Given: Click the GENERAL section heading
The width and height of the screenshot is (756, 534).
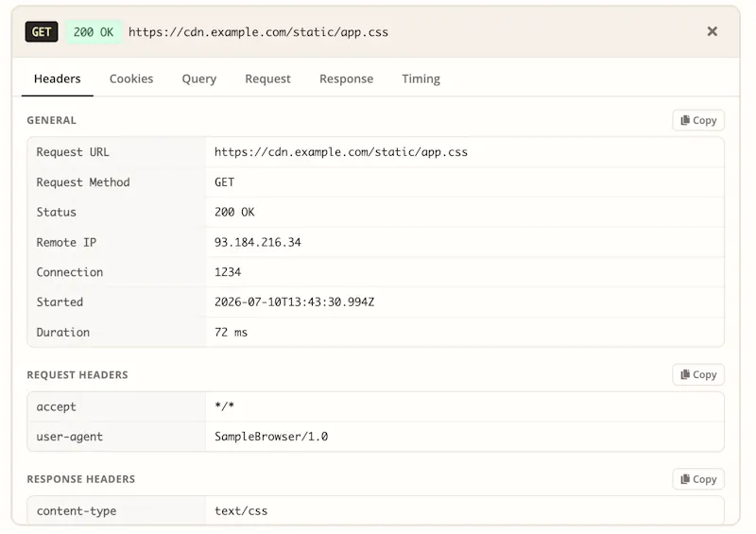Looking at the screenshot, I should pyautogui.click(x=52, y=120).
